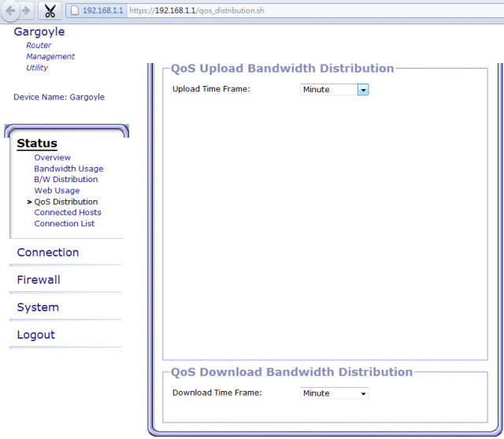The image size is (504, 439).
Task: Click 'QoS Upload Bandwidth Distribution' heading
Action: coord(282,69)
